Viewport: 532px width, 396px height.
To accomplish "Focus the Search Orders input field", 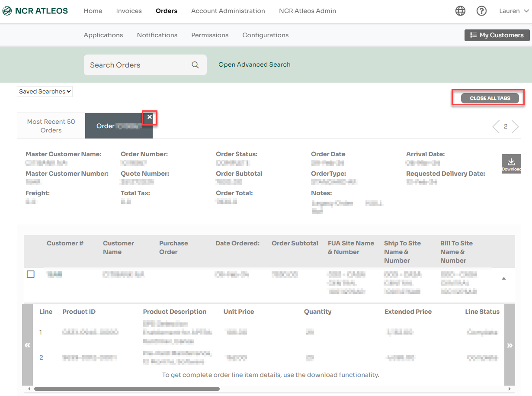I will 134,65.
